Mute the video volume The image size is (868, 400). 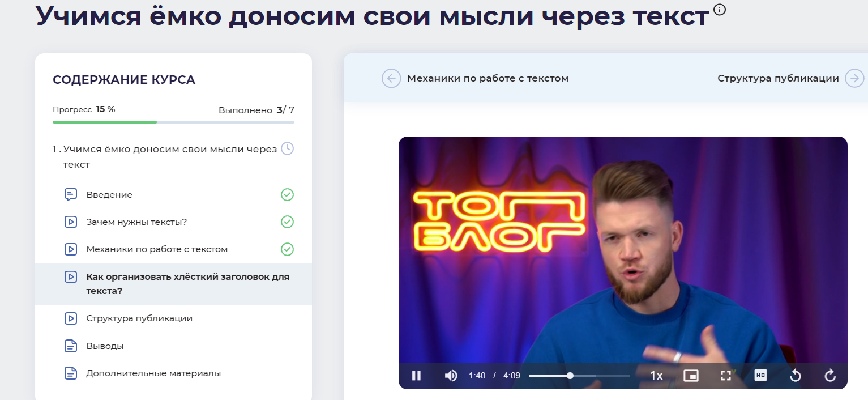click(451, 375)
